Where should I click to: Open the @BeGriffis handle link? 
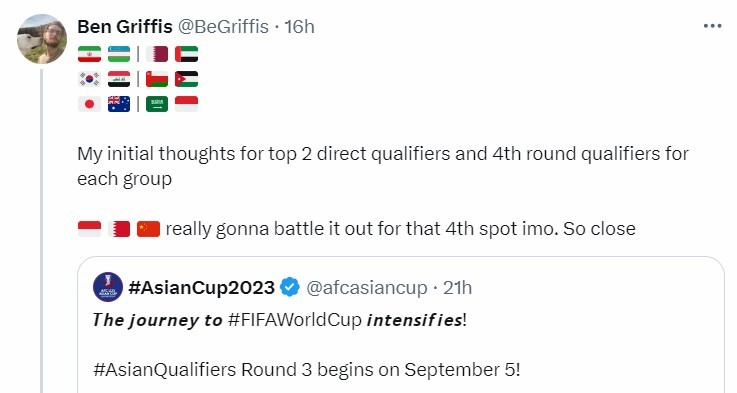(x=223, y=27)
